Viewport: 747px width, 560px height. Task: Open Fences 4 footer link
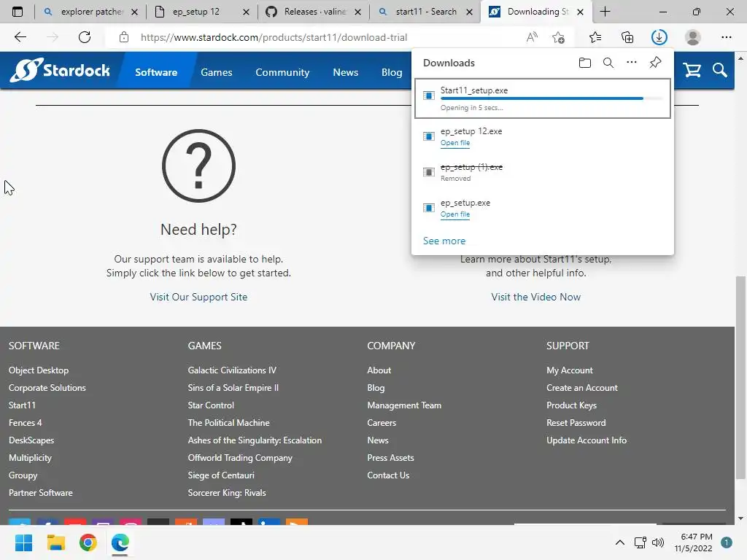[26, 423]
